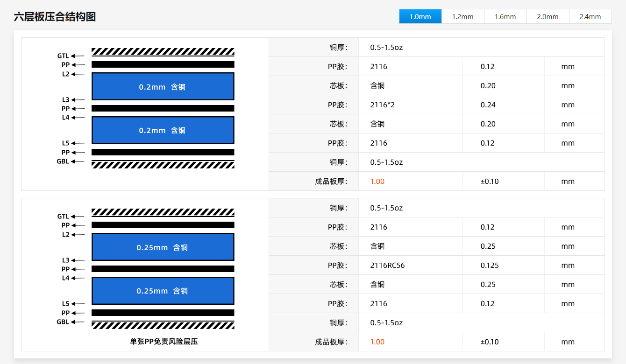The width and height of the screenshot is (626, 364).
Task: Click hatched GTL copper layer in 0.2mm-core diagram
Action: pyautogui.click(x=163, y=52)
